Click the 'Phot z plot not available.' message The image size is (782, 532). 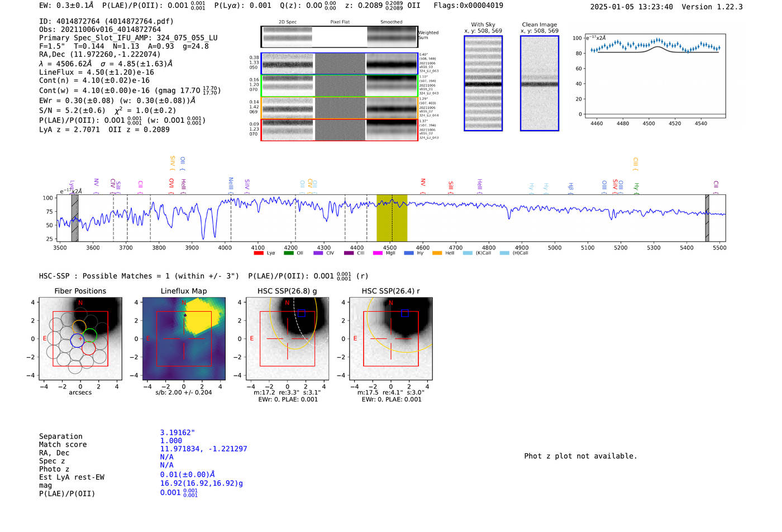coord(580,456)
